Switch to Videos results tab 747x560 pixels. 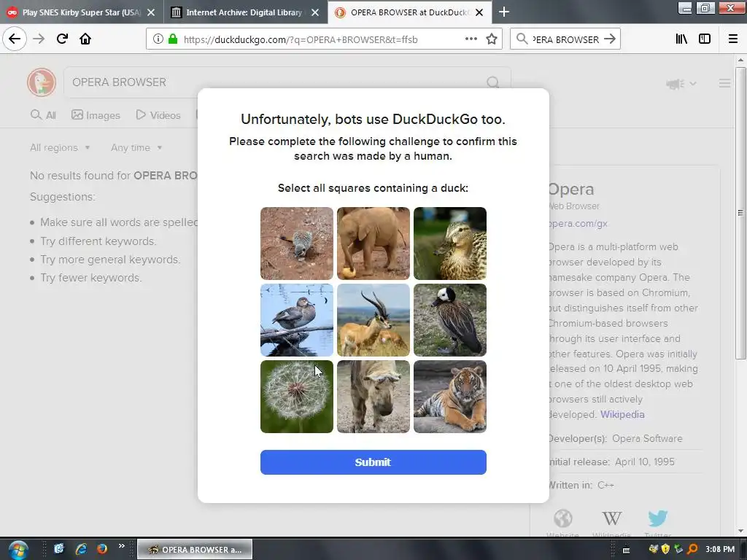158,115
